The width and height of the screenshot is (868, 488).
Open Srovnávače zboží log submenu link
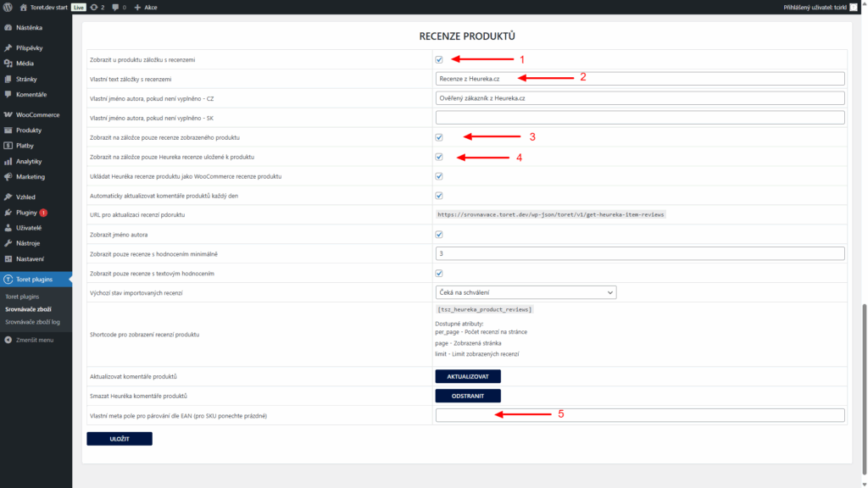(x=33, y=322)
